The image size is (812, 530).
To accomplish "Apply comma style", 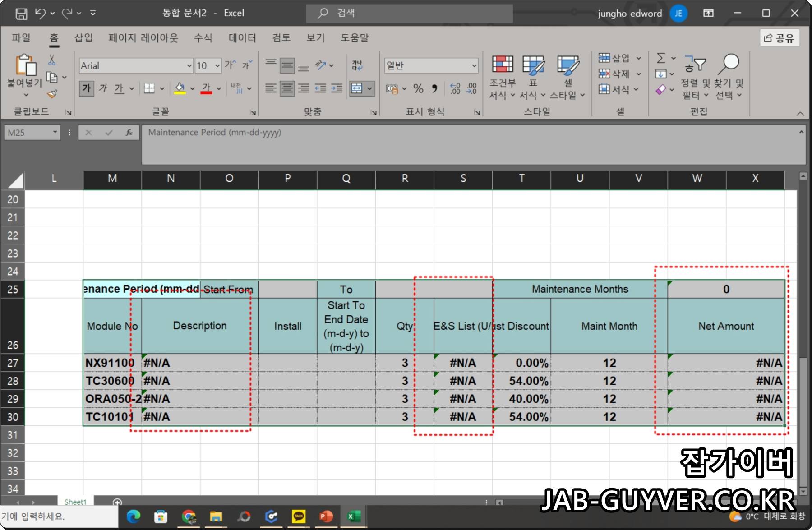I will coord(434,88).
